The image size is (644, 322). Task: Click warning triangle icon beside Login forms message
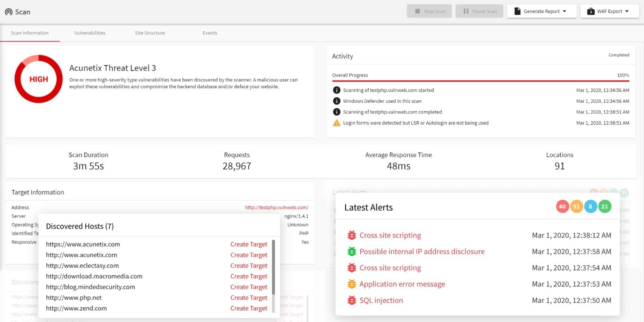[x=337, y=123]
